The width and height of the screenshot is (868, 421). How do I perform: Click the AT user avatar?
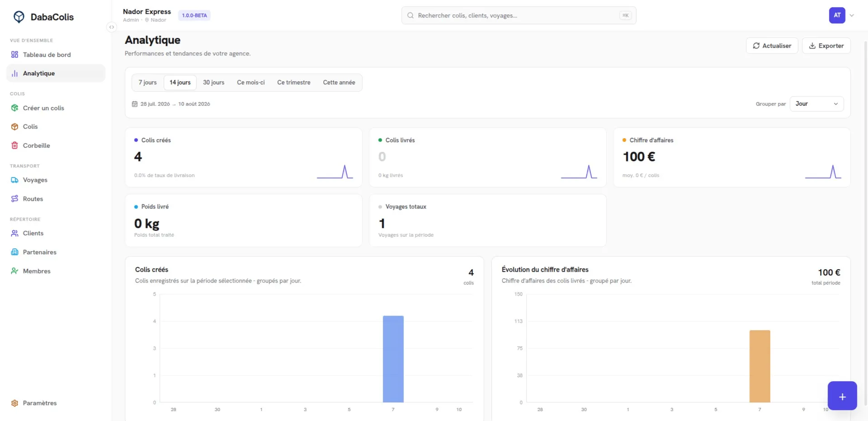[837, 15]
